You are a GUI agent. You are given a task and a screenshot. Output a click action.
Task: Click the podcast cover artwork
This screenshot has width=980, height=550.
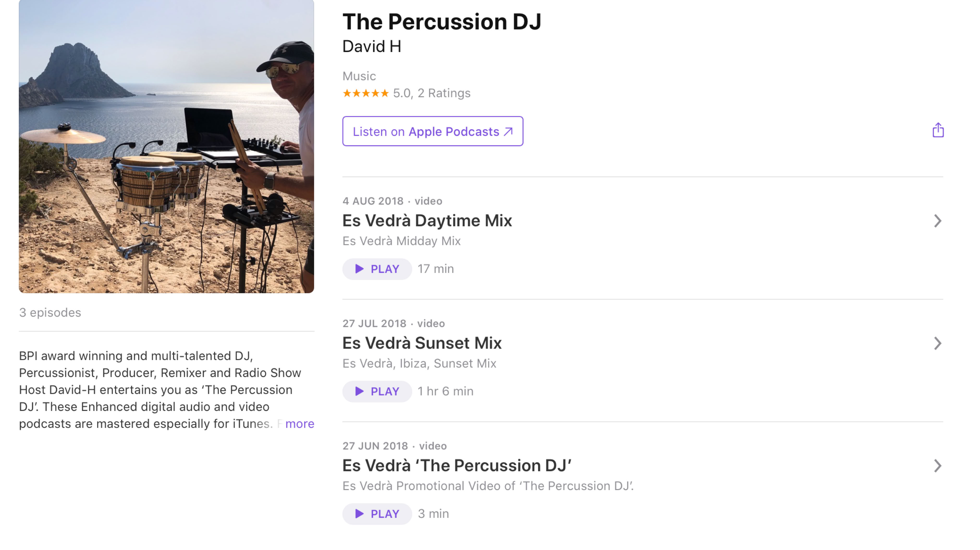click(x=166, y=146)
